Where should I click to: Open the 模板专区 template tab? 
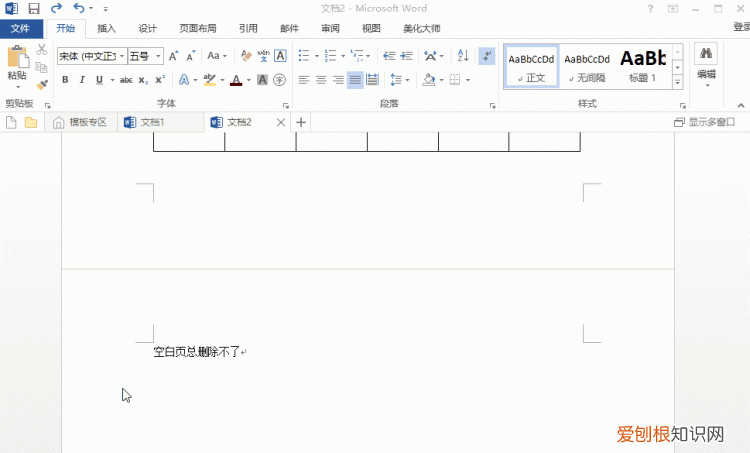coord(80,122)
